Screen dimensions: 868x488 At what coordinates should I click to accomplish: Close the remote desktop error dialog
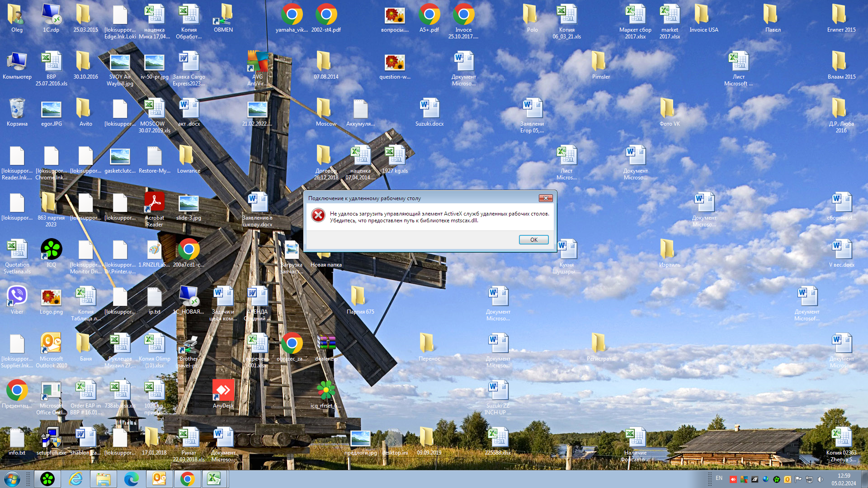pos(546,198)
